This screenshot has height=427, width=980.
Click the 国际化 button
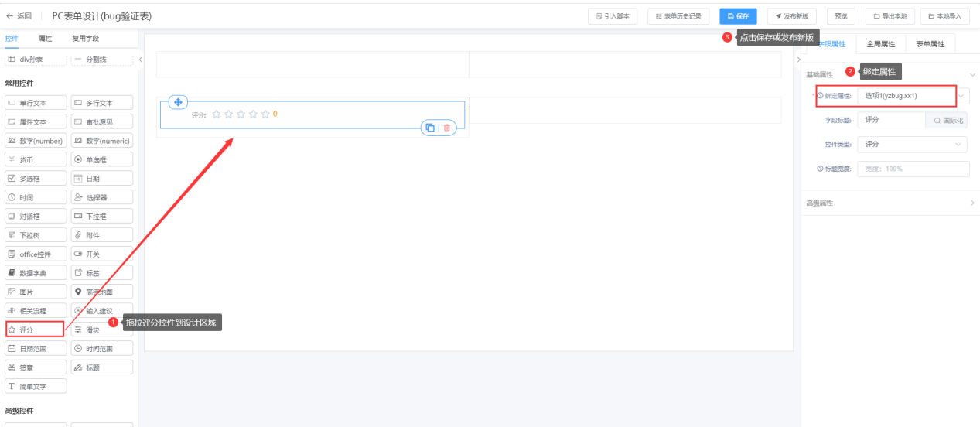point(947,120)
